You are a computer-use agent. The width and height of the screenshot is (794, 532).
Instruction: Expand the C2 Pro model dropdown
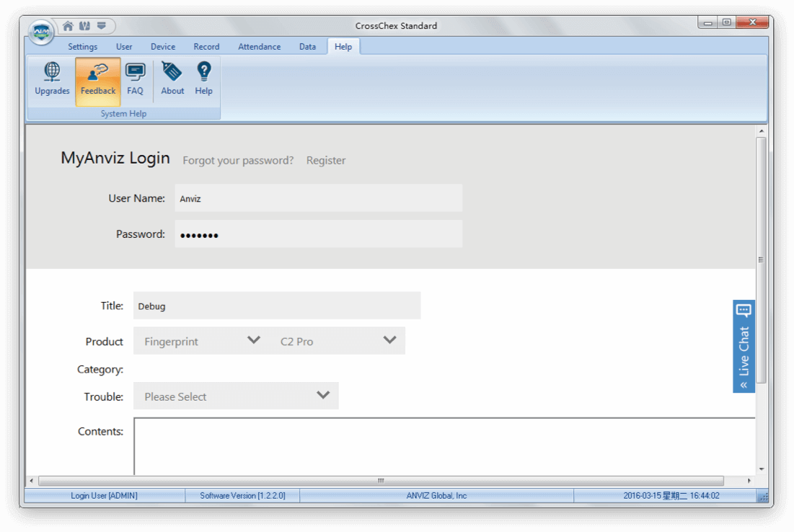pyautogui.click(x=338, y=341)
